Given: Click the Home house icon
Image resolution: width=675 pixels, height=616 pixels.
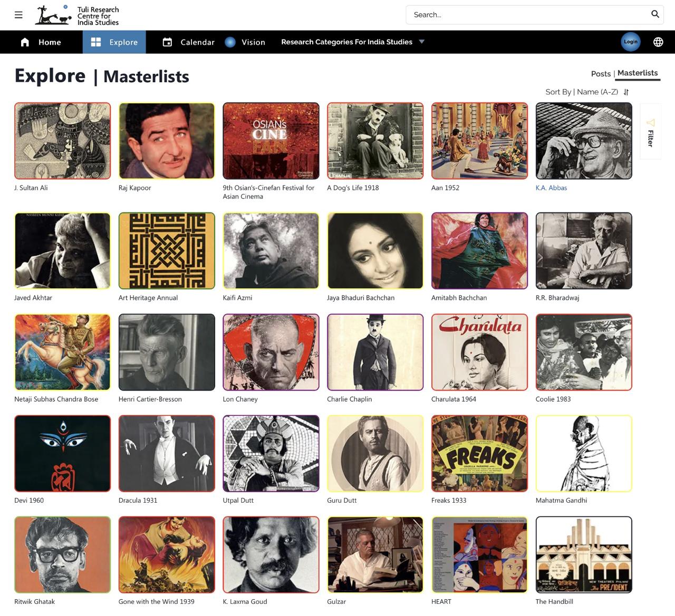Looking at the screenshot, I should coord(25,42).
